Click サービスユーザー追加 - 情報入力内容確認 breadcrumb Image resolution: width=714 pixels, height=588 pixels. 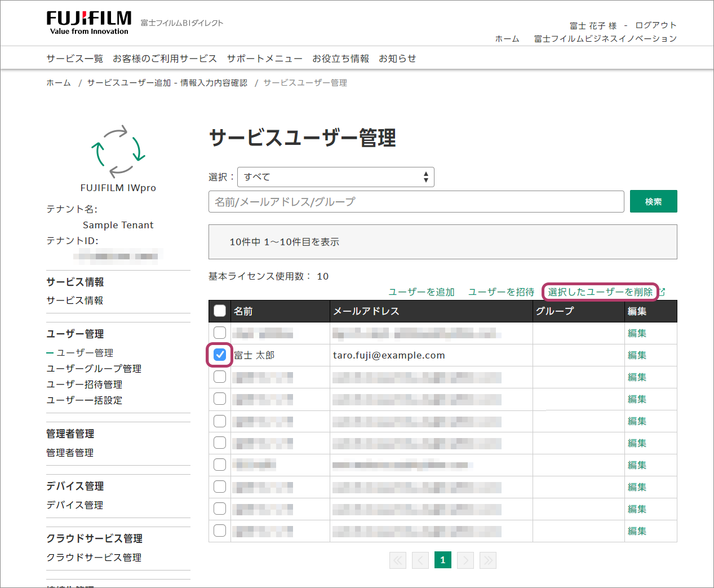coord(167,83)
